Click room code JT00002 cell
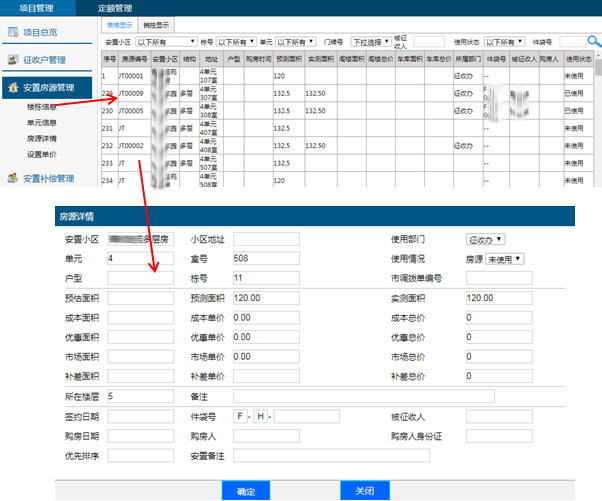The width and height of the screenshot is (602, 501). coord(134,146)
